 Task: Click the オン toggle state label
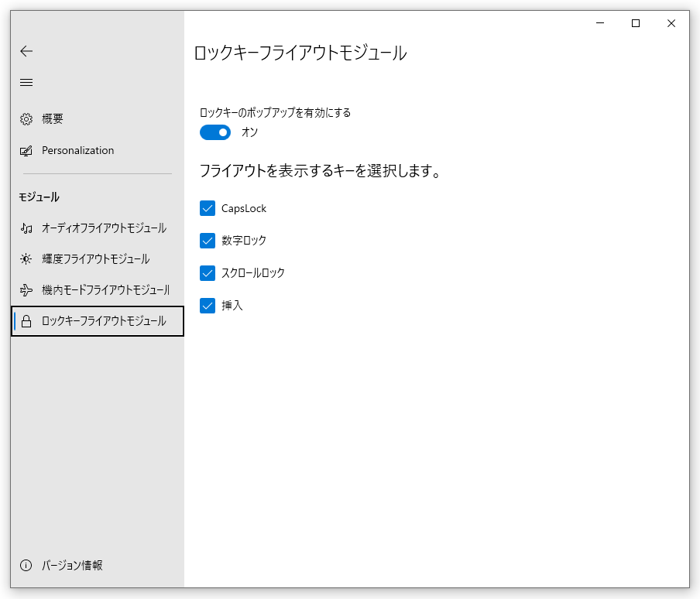click(249, 132)
